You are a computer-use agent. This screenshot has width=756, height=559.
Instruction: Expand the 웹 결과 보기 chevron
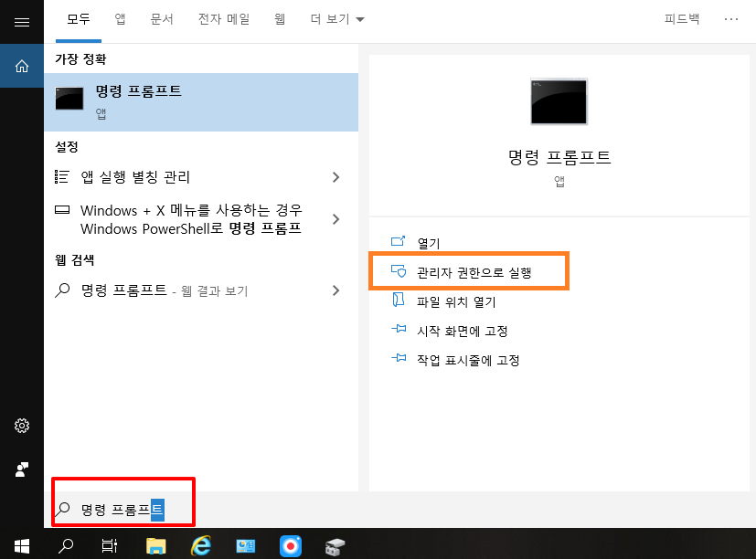click(336, 290)
